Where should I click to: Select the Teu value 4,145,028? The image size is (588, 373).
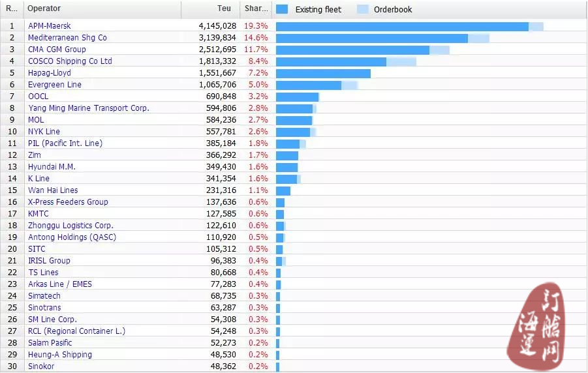(217, 26)
